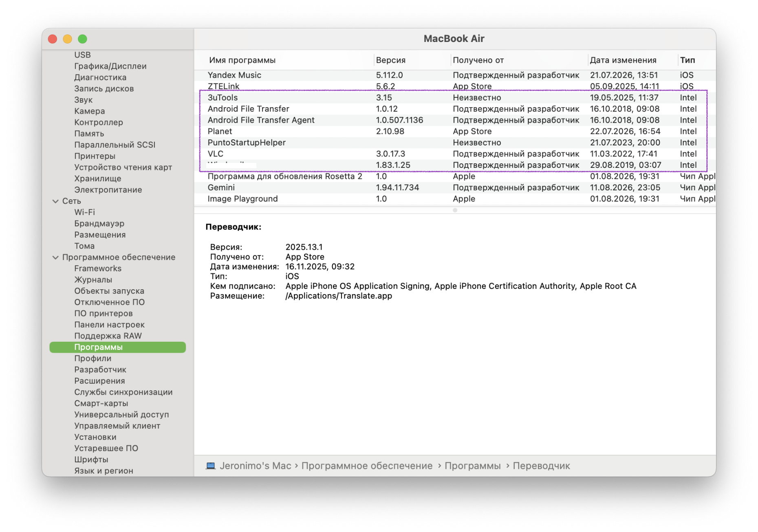The width and height of the screenshot is (758, 532).
Task: Select the PuntoStartupHelper row
Action: [455, 143]
